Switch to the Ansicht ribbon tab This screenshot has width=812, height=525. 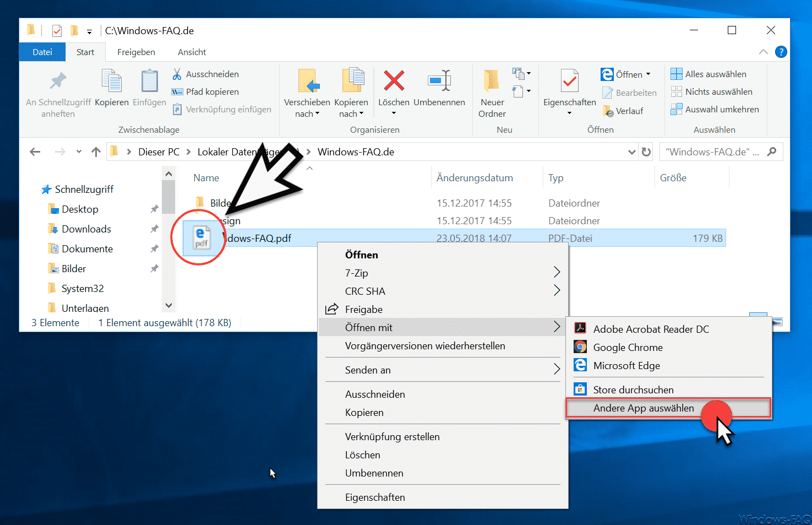coord(192,52)
